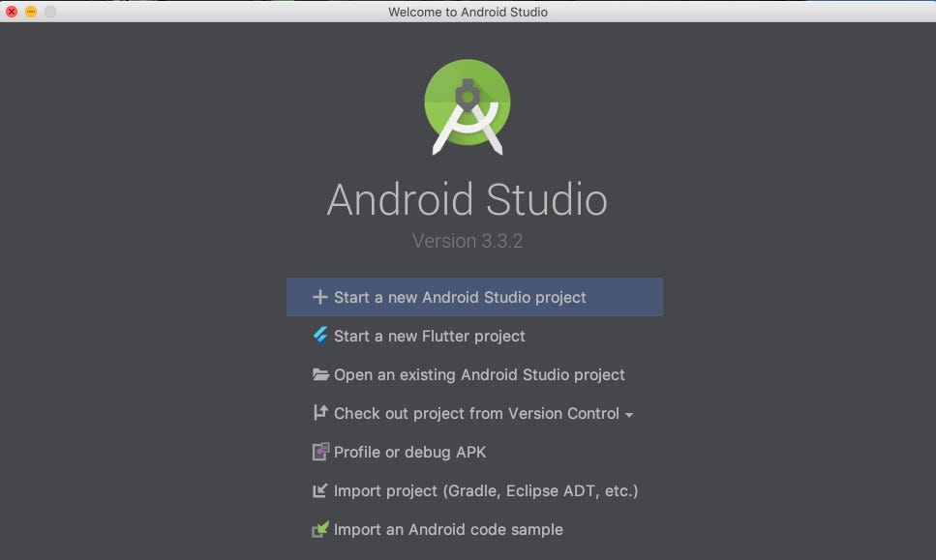Click the Gradle import chart icon
This screenshot has height=560, width=936.
[x=319, y=490]
